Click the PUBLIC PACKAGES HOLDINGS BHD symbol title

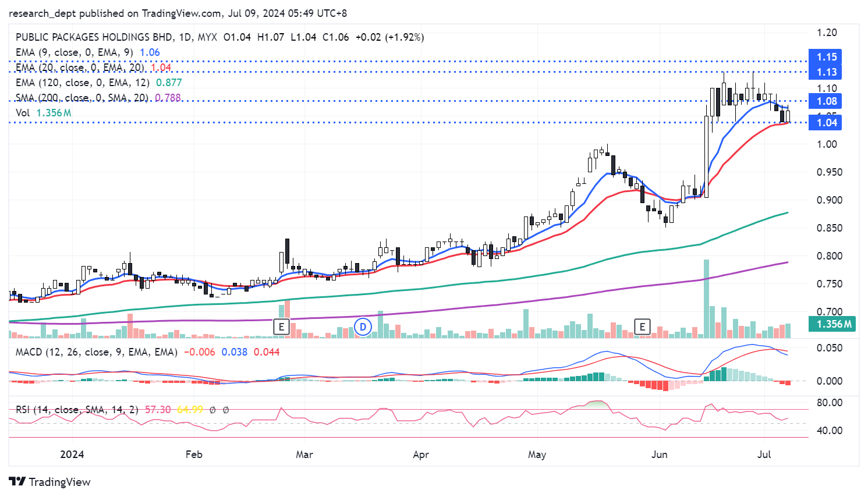tap(94, 37)
